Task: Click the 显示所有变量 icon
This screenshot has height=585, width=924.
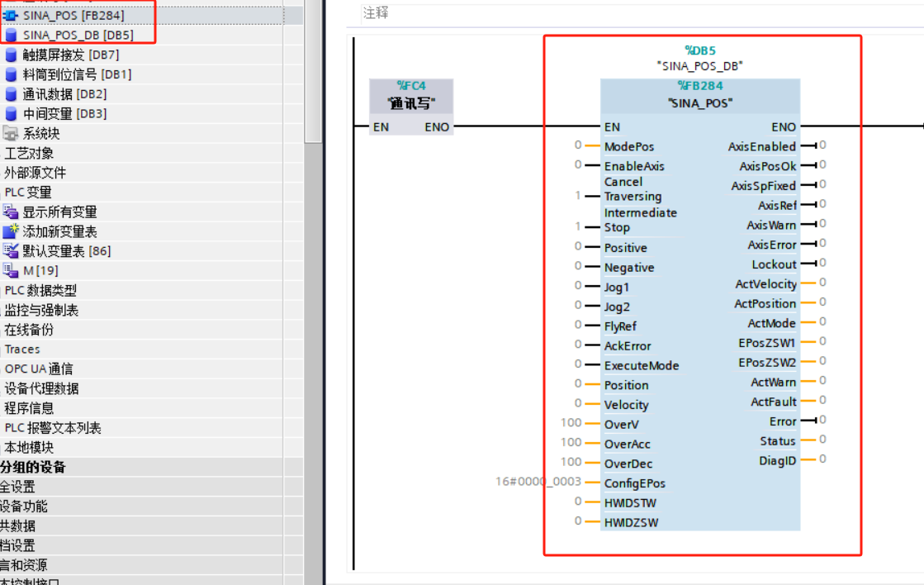Action: (11, 212)
